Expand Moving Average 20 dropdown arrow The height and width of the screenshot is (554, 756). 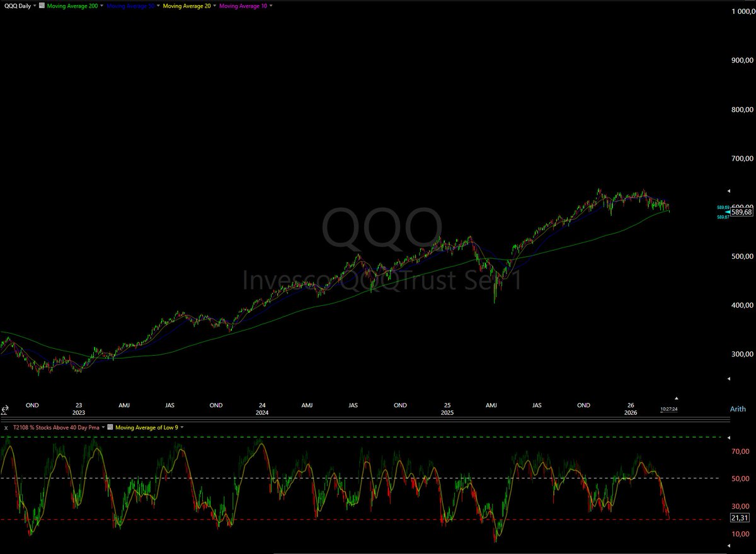click(x=215, y=6)
